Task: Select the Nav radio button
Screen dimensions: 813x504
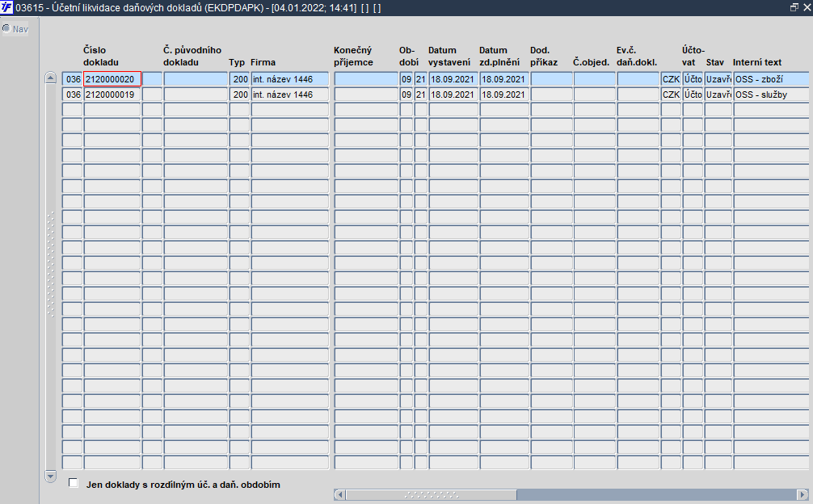Action: 6,28
